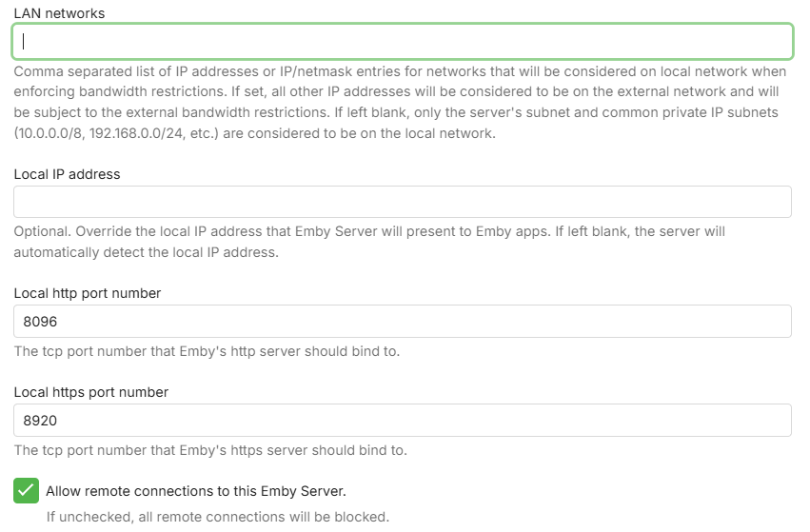810x532 pixels.
Task: Click into the Local IP address field
Action: click(402, 202)
